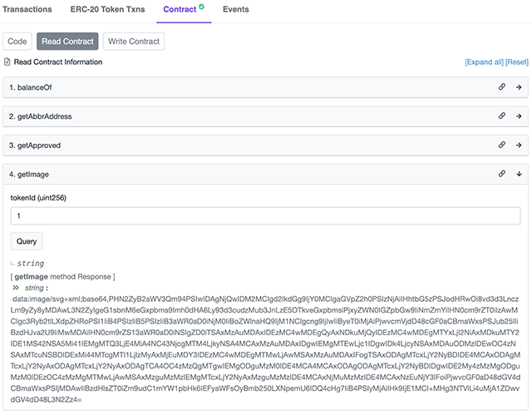Viewport: 532px width, 415px height.
Task: Copy permalink icon for getAbbrAddress method
Action: (x=502, y=116)
